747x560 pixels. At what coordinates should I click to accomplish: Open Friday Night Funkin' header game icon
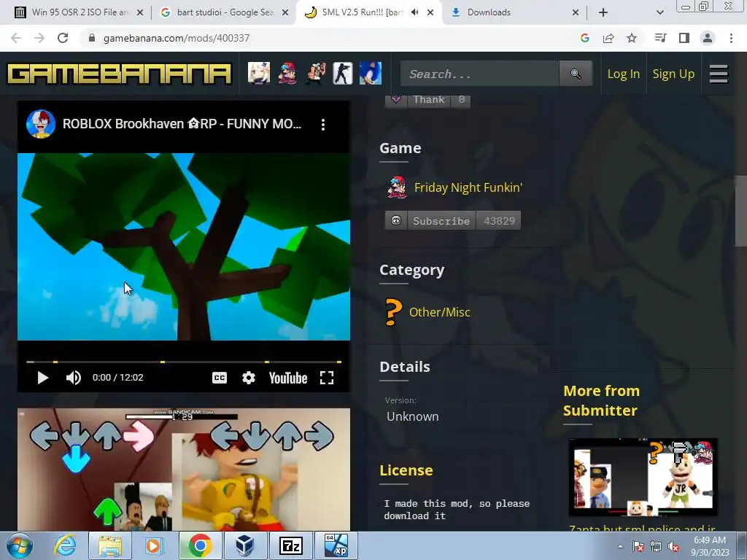[x=287, y=74]
